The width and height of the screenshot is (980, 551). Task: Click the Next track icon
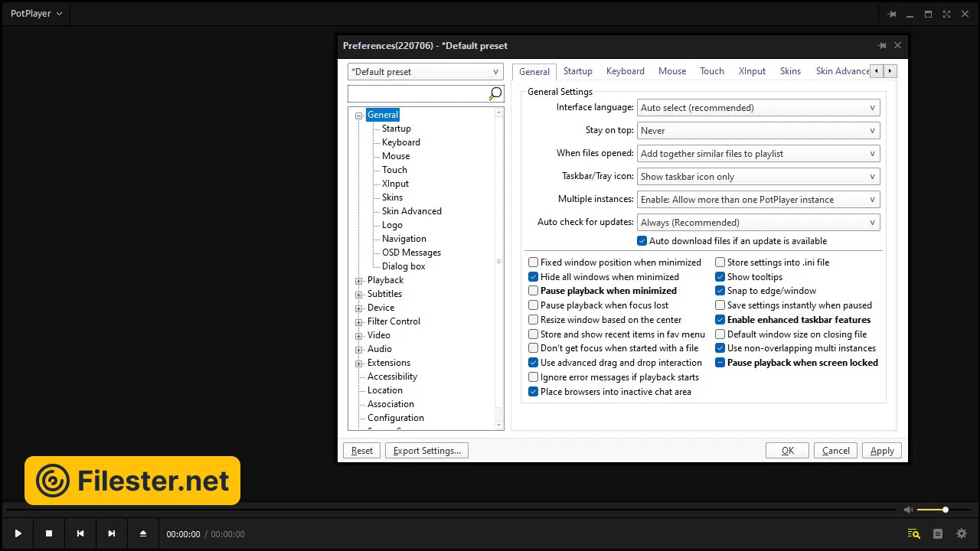[112, 533]
